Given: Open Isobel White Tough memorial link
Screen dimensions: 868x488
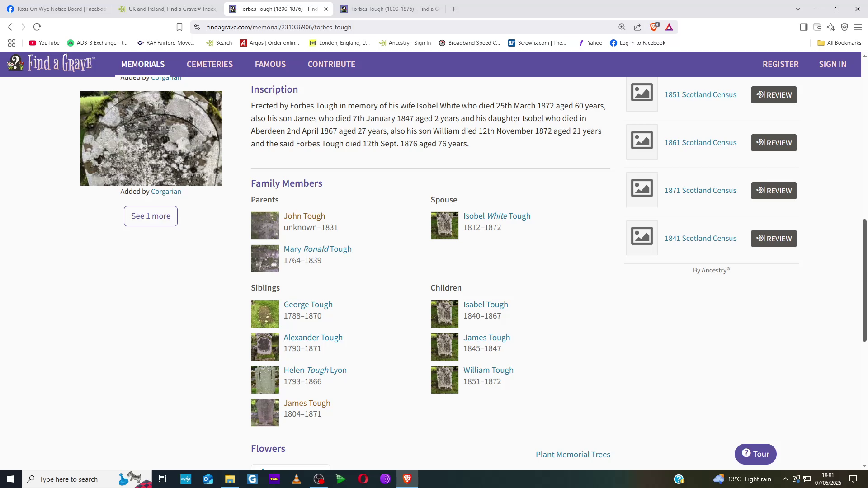Looking at the screenshot, I should click(x=496, y=216).
